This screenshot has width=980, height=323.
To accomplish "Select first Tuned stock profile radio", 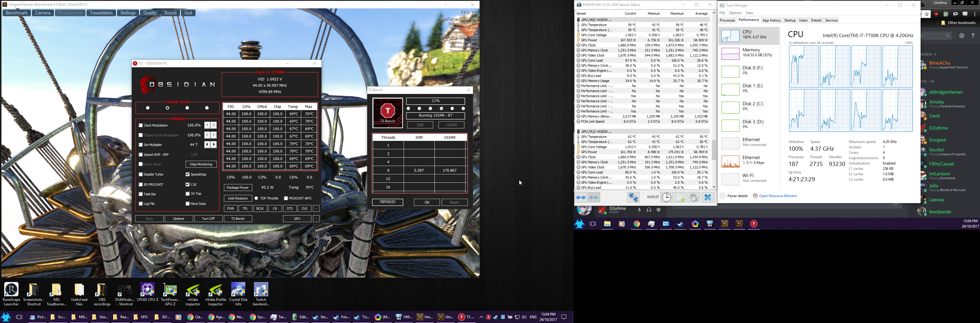I will 148,108.
